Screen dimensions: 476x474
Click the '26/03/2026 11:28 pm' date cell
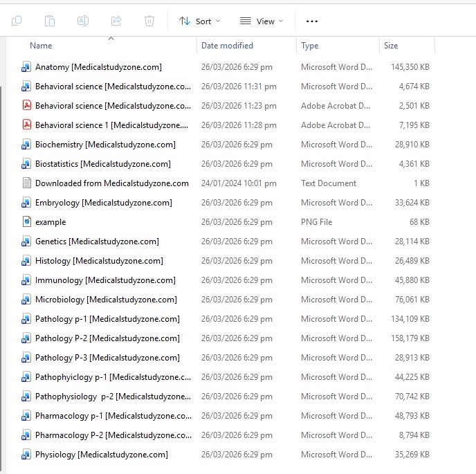[239, 125]
